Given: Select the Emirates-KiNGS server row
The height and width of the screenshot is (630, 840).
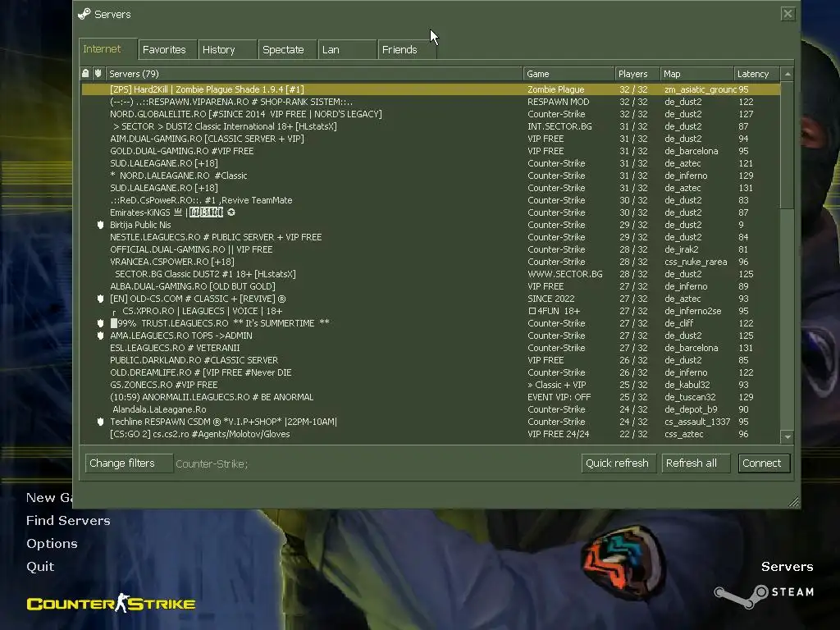Looking at the screenshot, I should point(431,212).
